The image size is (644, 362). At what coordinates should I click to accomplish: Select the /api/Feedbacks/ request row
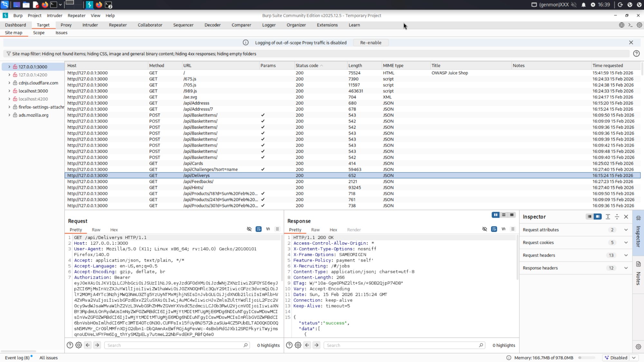coord(353,181)
